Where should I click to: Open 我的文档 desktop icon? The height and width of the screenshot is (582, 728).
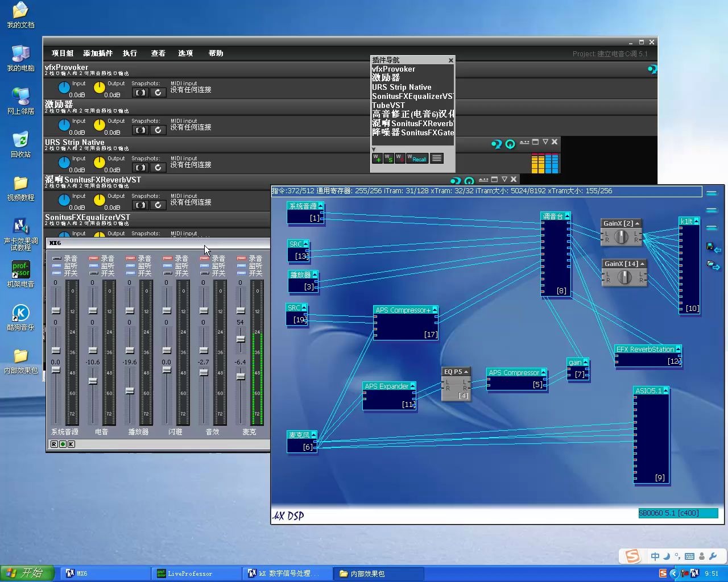pyautogui.click(x=20, y=15)
